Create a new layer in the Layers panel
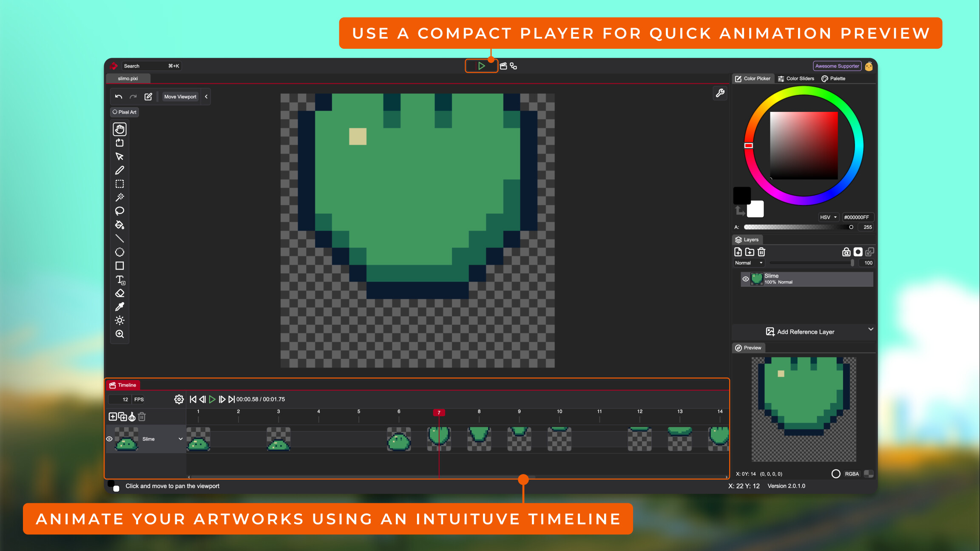The image size is (980, 551). [x=739, y=252]
